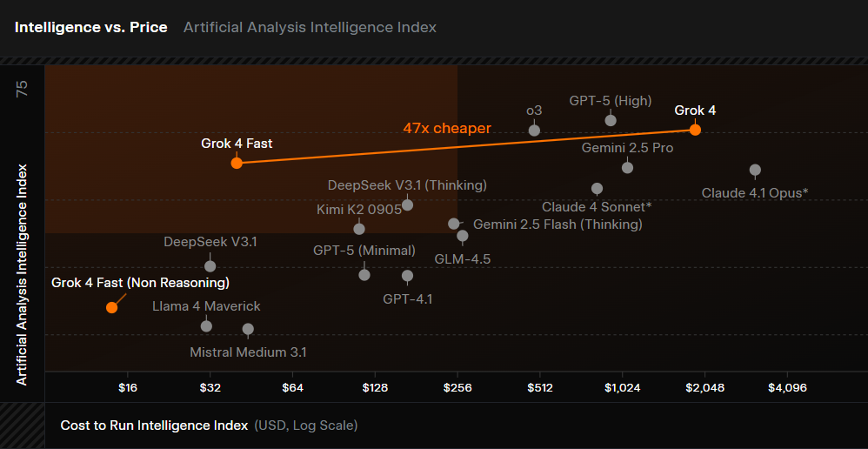868x449 pixels.
Task: Select the Mistral Medium 3.1 data point
Action: coord(248,329)
